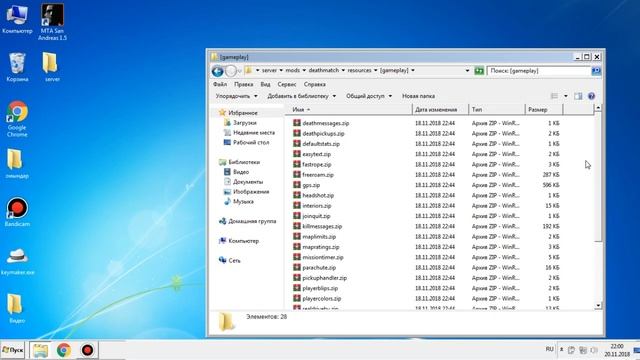Open the Корзина recycle bin
The image size is (640, 360).
(17, 67)
